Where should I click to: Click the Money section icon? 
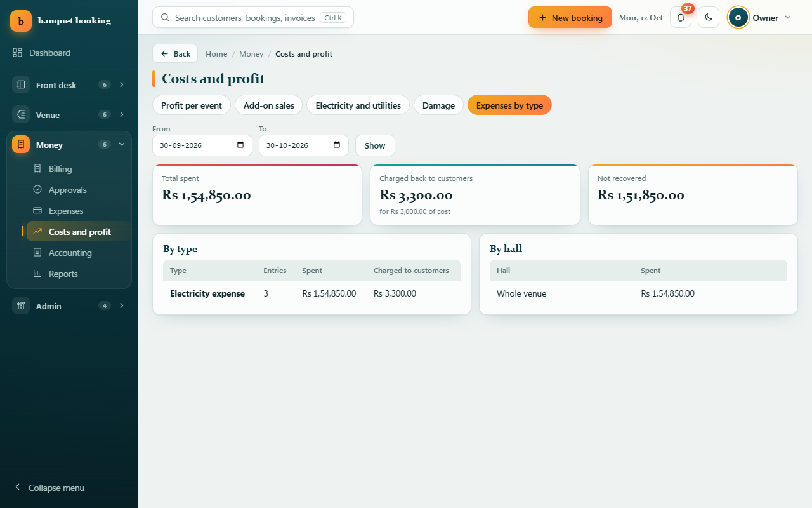point(21,144)
